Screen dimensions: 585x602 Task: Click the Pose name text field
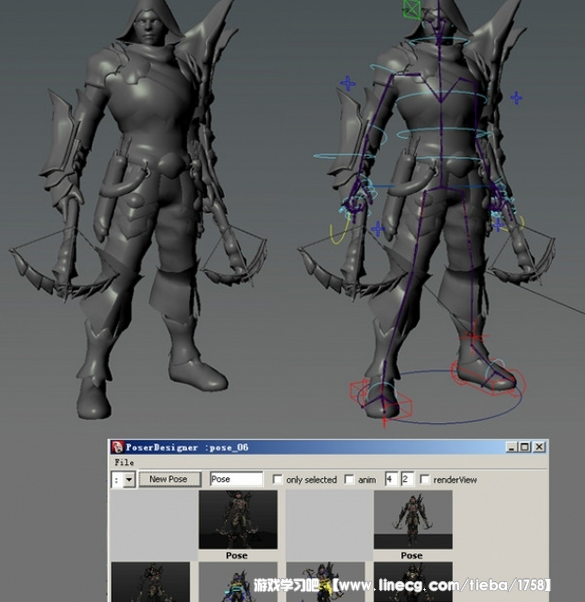[x=236, y=479]
